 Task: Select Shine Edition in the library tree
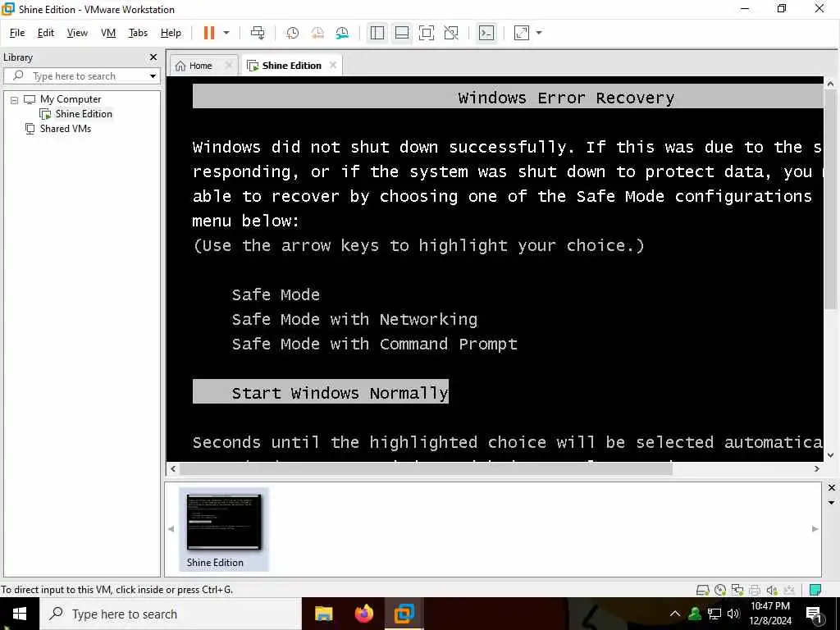click(x=84, y=113)
